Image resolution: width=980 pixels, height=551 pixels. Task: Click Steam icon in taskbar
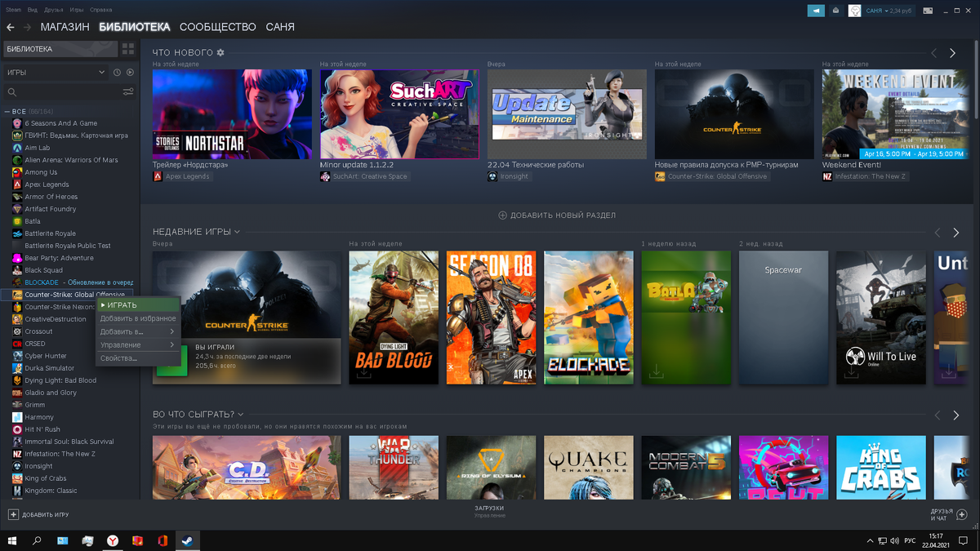187,540
